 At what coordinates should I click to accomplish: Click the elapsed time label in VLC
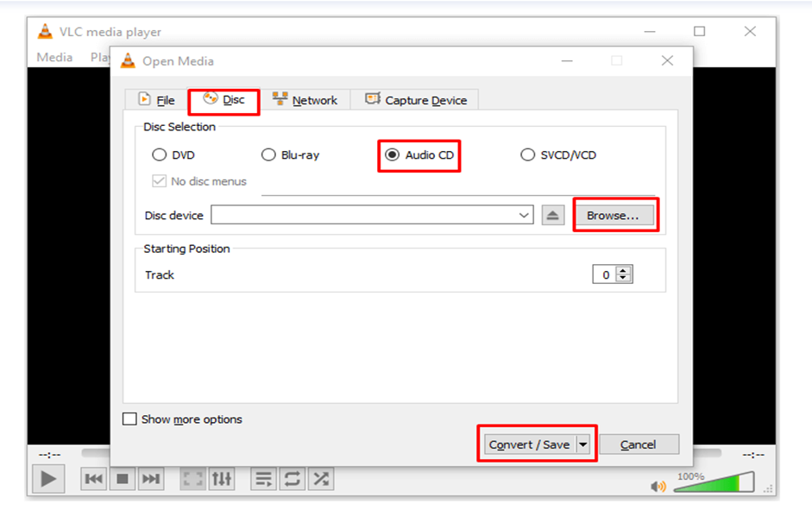click(50, 455)
